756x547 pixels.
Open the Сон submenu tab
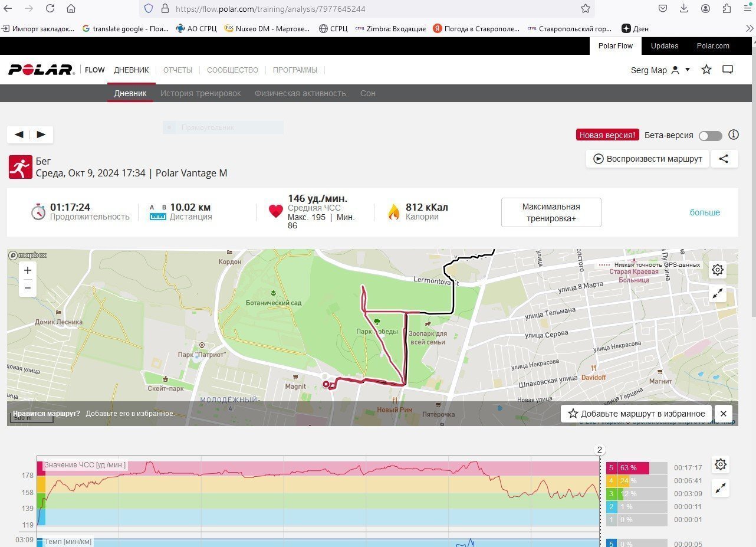[x=367, y=93]
